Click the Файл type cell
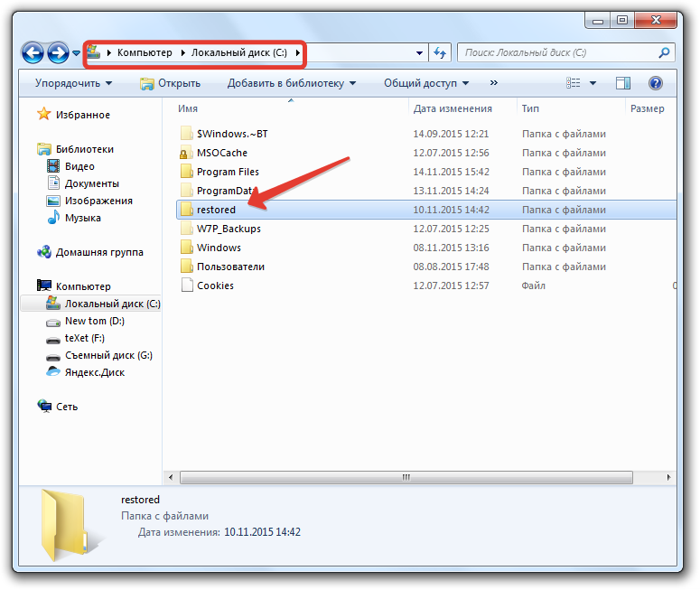 point(534,286)
